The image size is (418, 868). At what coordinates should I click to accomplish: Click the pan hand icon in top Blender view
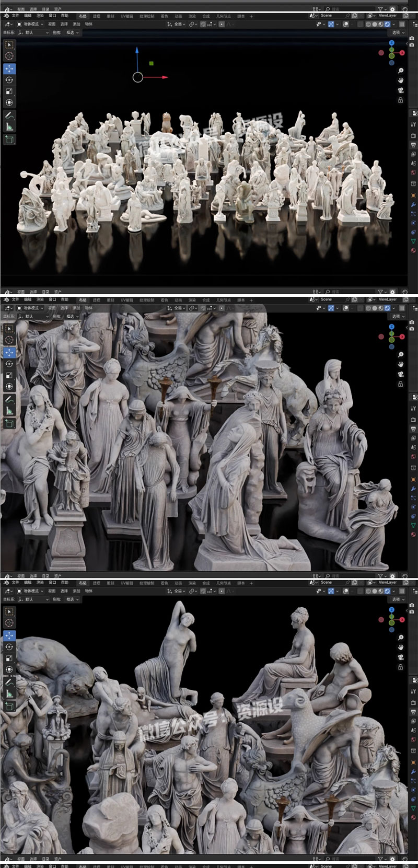tap(401, 80)
